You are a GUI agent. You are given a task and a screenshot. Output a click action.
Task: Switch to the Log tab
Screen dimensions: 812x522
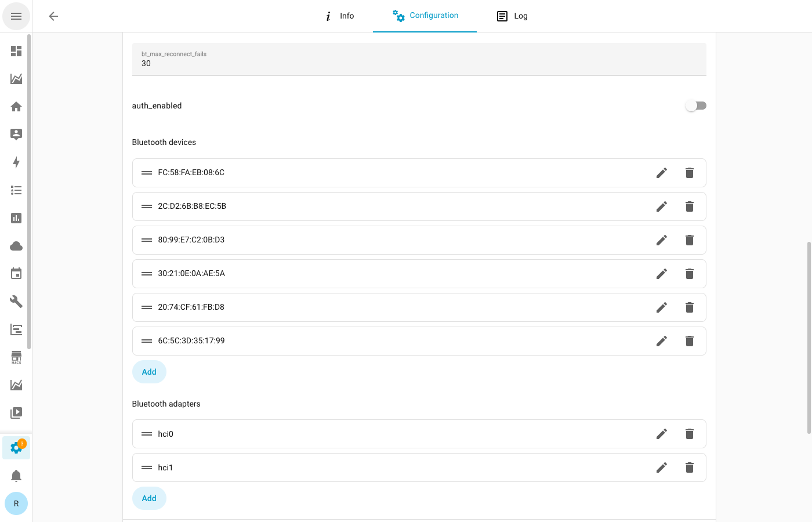coord(513,16)
